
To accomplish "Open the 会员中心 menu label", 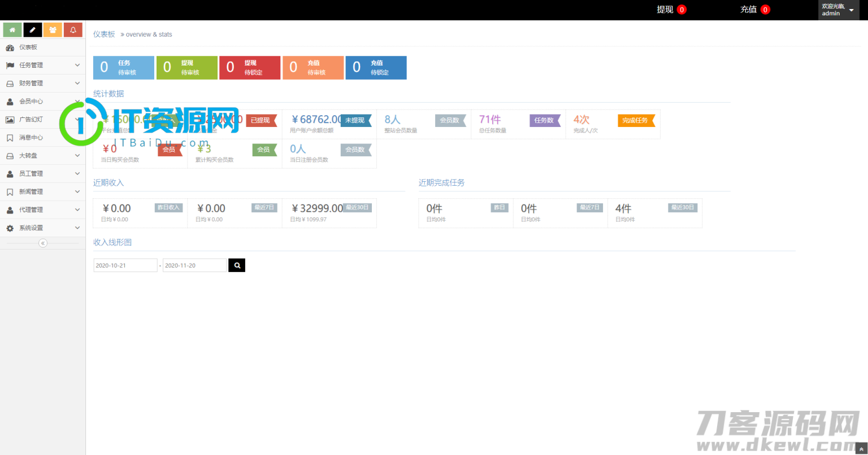I will pyautogui.click(x=31, y=102).
